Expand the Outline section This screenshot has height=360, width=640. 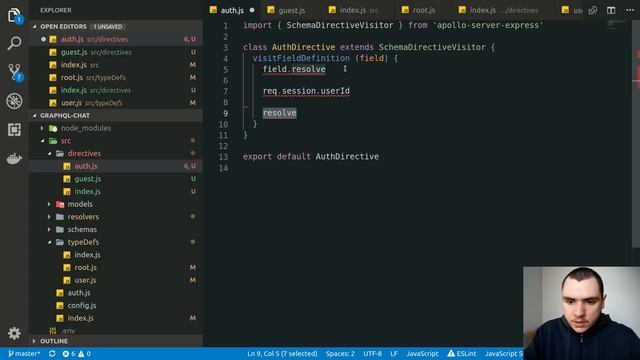coord(116,341)
